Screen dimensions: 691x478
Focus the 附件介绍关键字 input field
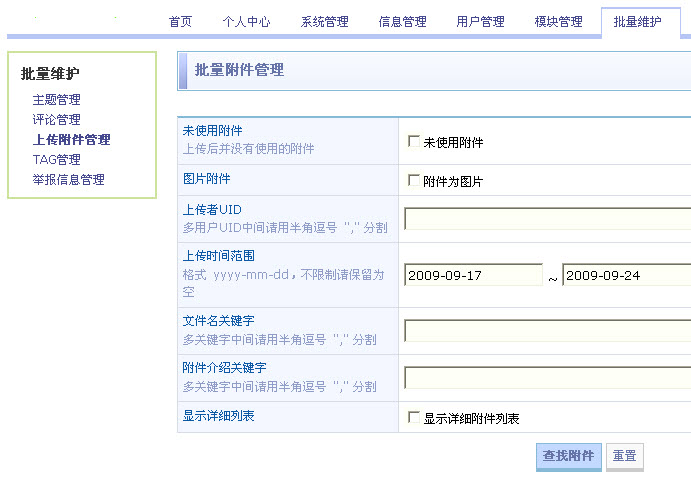[x=547, y=378]
